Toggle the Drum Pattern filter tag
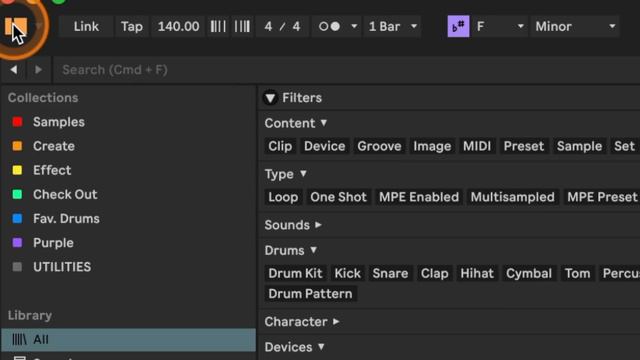Viewport: 640px width, 360px height. tap(310, 294)
